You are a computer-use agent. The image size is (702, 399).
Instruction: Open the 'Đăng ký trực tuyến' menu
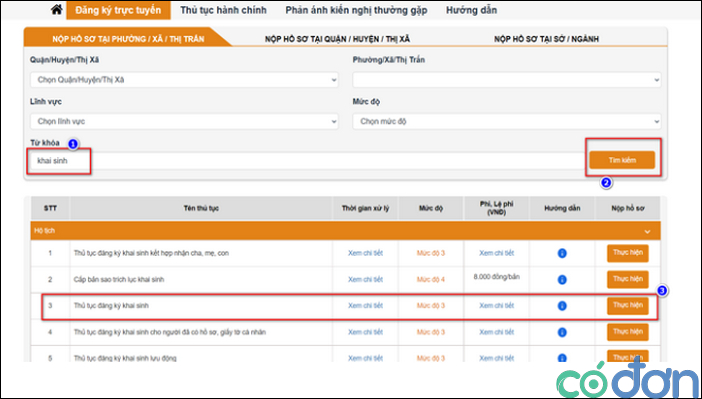pyautogui.click(x=118, y=10)
